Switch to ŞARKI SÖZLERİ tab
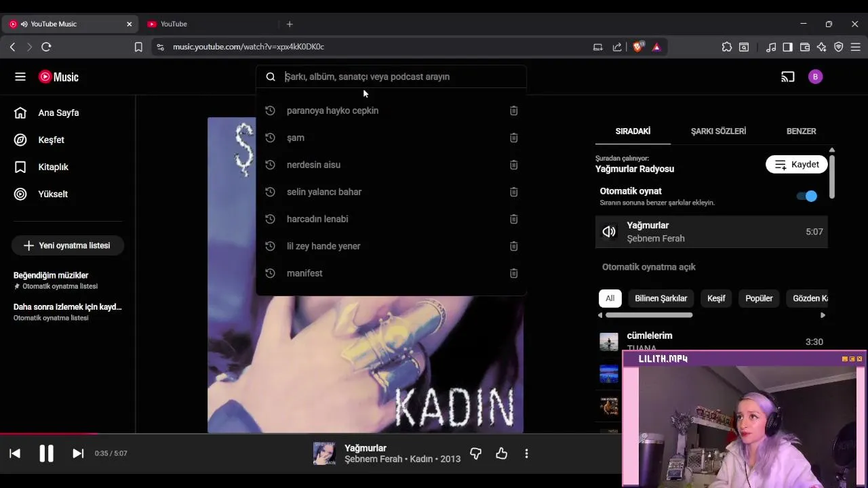This screenshot has height=488, width=868. coord(718,131)
